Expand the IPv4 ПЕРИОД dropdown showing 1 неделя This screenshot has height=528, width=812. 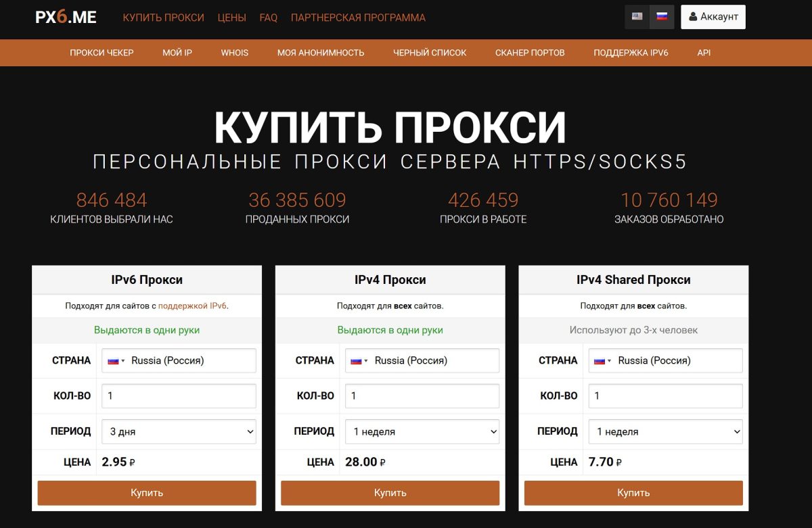pyautogui.click(x=422, y=431)
